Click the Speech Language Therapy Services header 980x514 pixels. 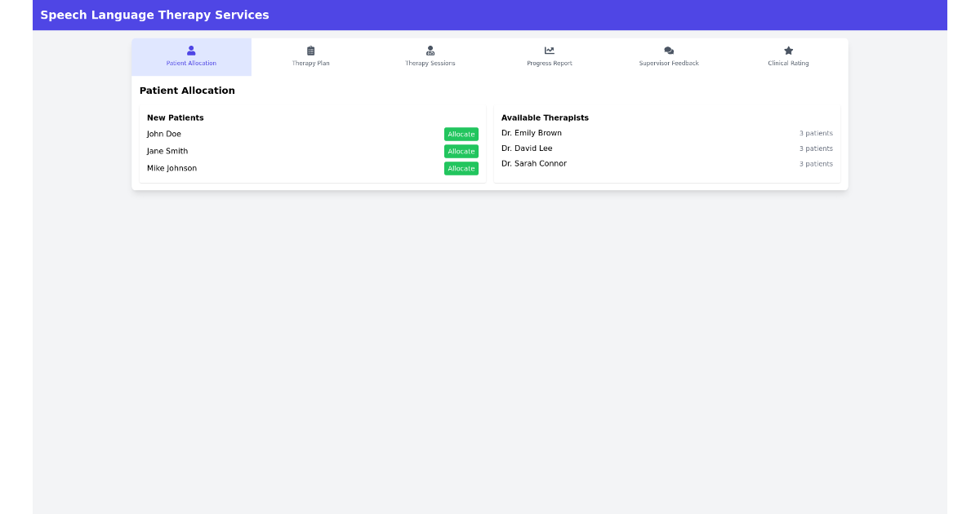pyautogui.click(x=155, y=15)
